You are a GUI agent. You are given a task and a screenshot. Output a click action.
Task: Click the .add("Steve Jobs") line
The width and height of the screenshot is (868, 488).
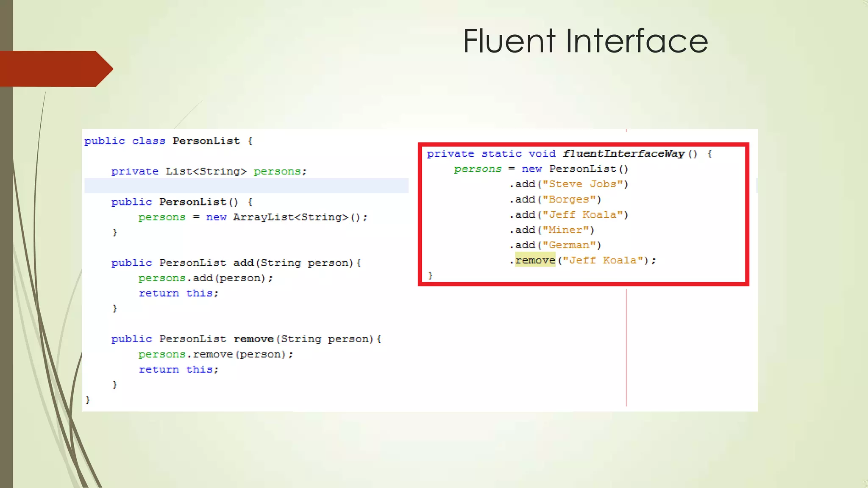tap(569, 184)
